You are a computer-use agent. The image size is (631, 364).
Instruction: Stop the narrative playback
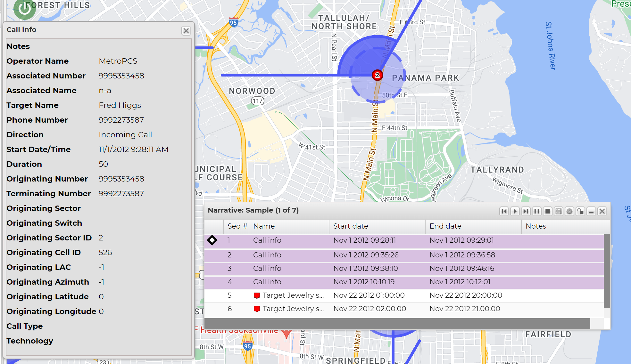tap(548, 211)
